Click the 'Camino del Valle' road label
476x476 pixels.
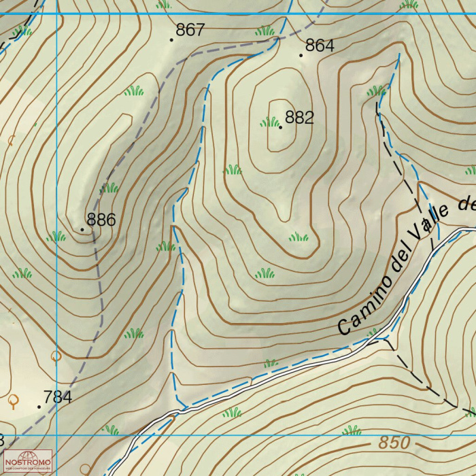point(393,270)
